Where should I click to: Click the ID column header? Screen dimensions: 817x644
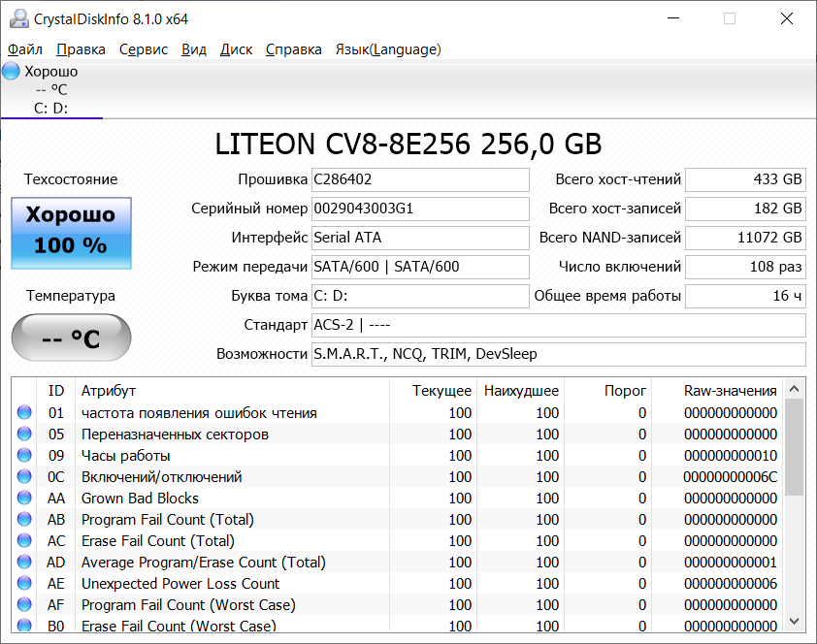pyautogui.click(x=55, y=391)
